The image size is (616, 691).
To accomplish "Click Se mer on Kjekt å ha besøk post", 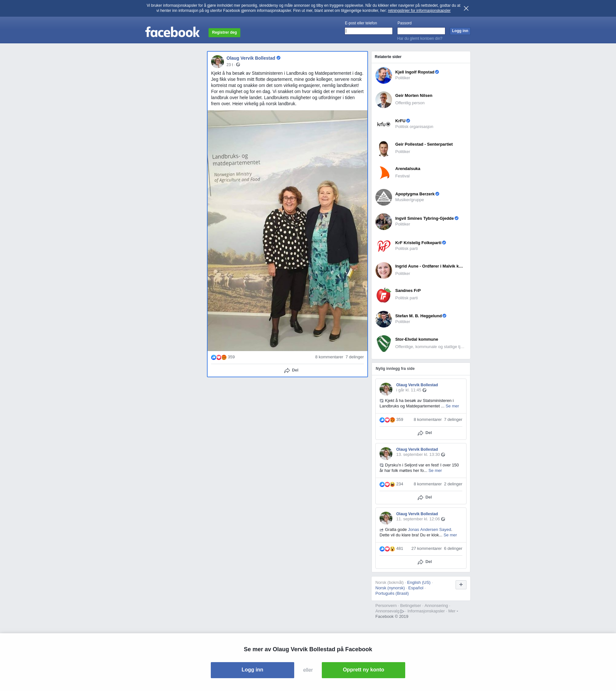I will [452, 406].
